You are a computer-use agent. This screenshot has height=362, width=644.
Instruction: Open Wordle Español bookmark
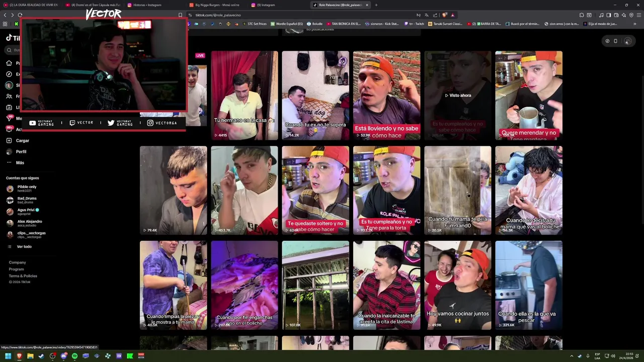pos(287,24)
